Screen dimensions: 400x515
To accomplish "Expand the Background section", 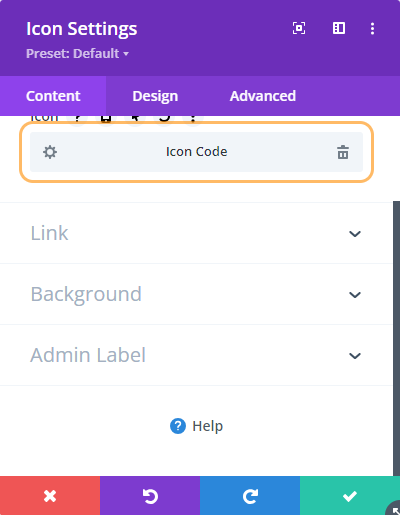I will tap(196, 294).
